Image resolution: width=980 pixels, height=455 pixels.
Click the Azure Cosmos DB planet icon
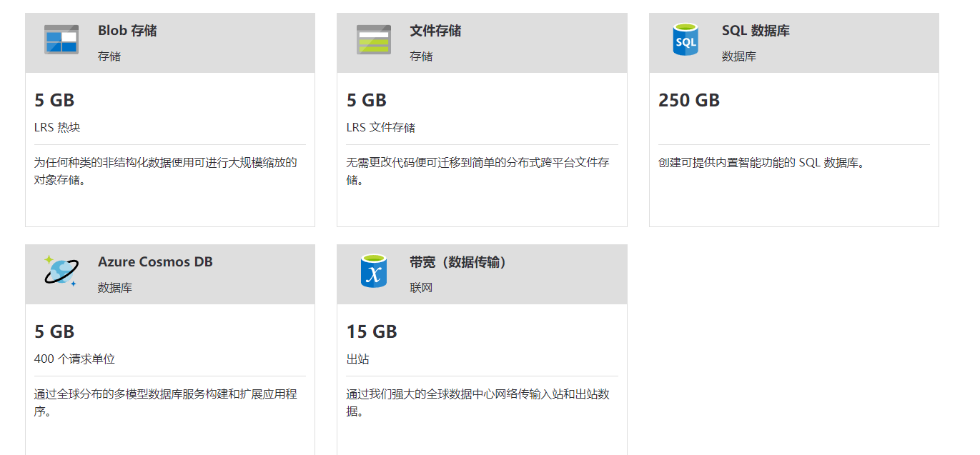[x=62, y=273]
